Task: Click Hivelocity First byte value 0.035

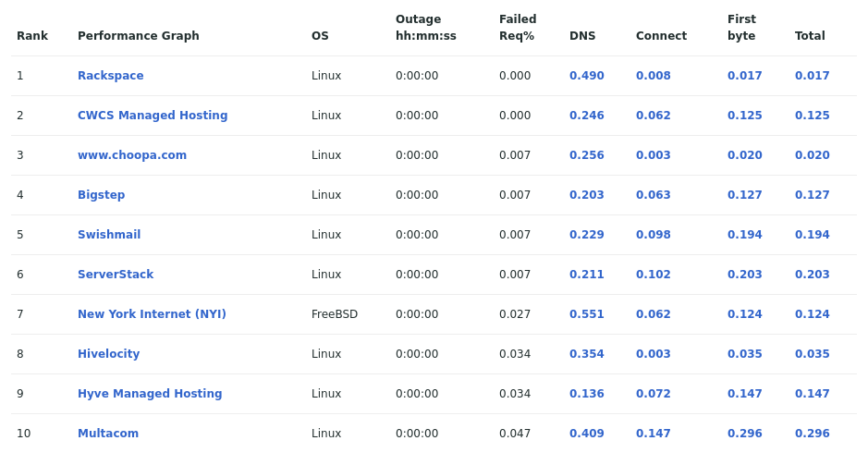Action: pos(744,354)
